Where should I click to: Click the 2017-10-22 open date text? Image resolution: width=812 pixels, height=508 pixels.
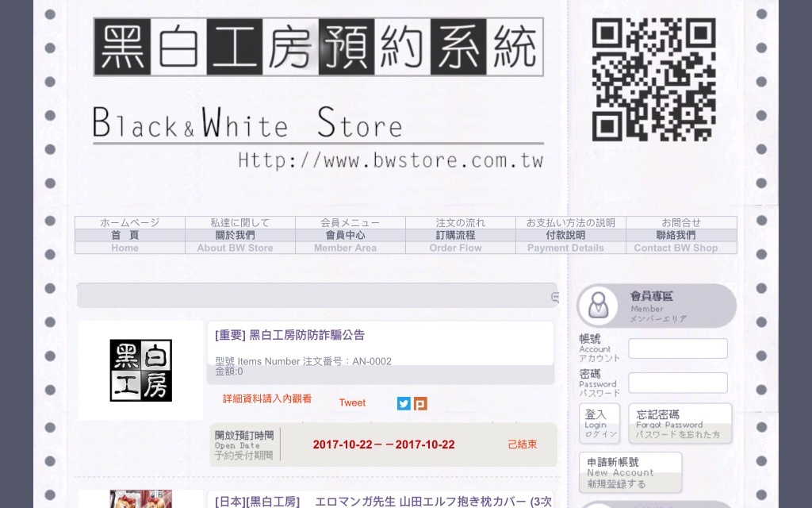coord(384,444)
